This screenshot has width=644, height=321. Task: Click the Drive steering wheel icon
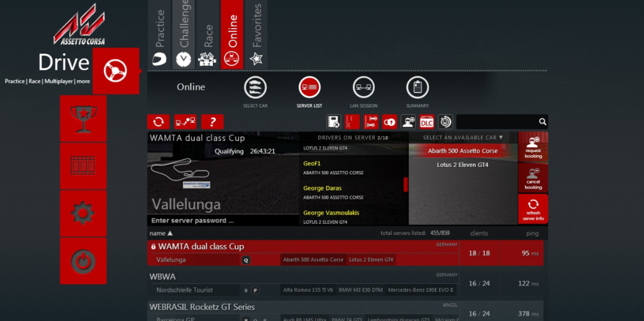point(116,71)
